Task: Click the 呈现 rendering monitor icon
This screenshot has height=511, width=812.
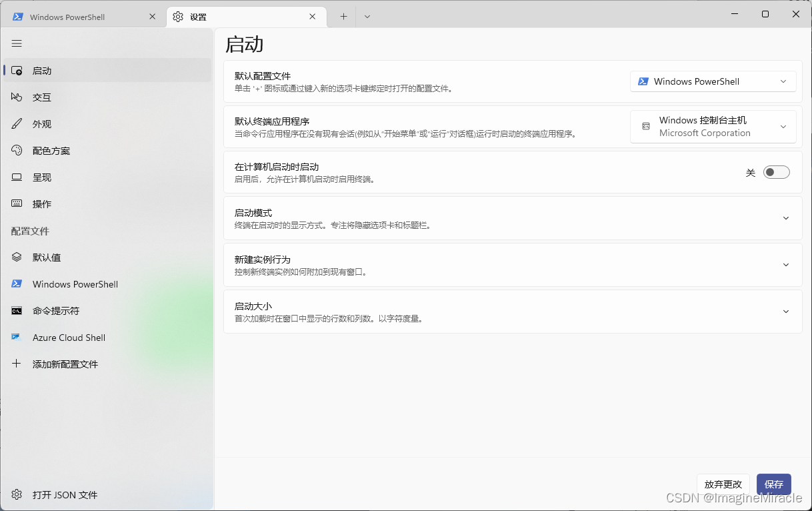Action: pos(17,177)
